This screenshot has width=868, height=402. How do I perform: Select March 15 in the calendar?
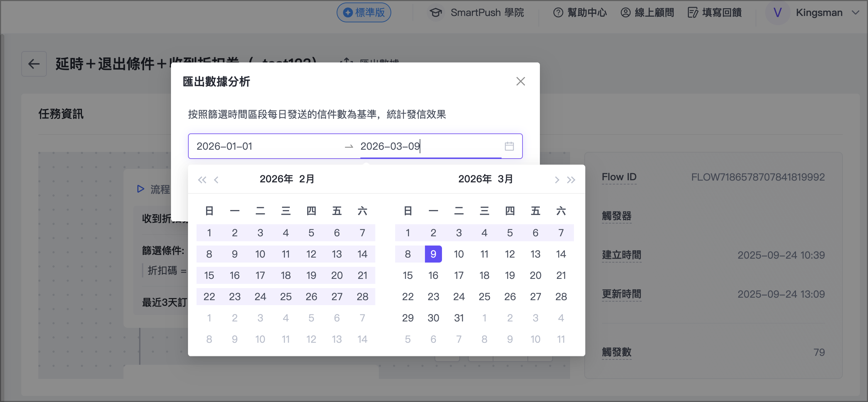pos(408,275)
